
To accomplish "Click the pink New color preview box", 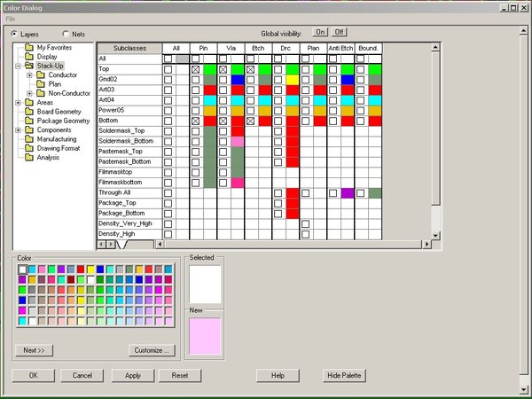I will coord(205,336).
